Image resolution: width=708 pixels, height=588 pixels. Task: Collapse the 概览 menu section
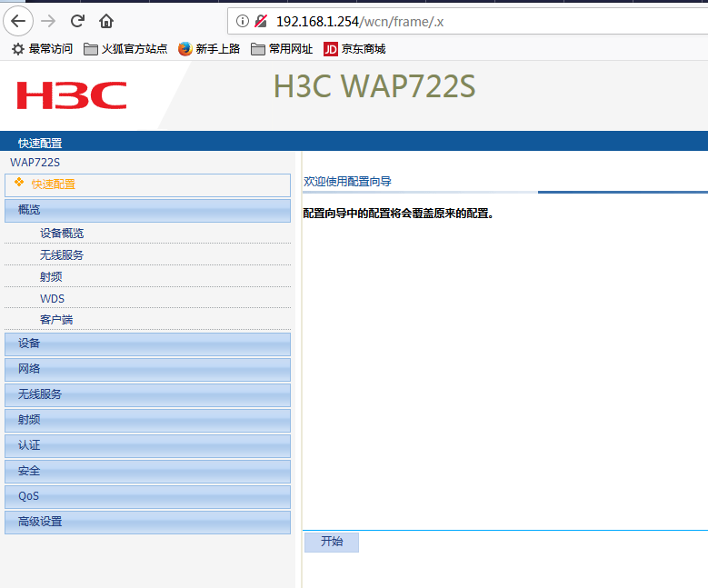pos(147,211)
